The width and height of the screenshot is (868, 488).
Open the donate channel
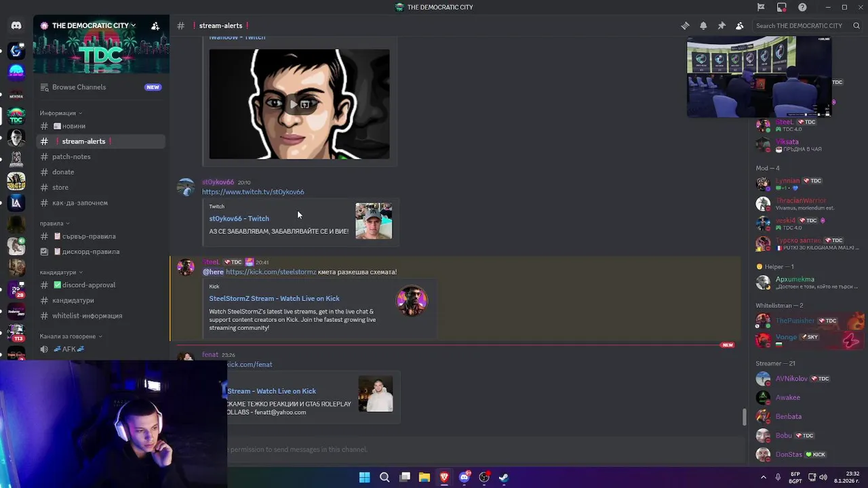[100, 172]
